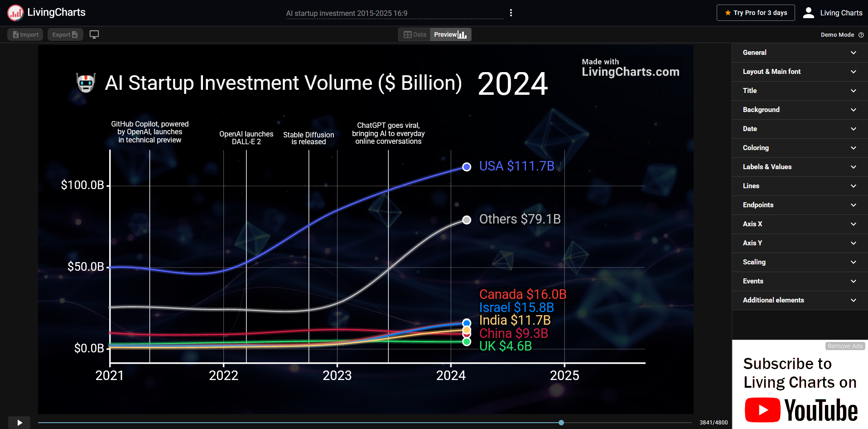Click the LivingCharts logo icon

tap(15, 13)
